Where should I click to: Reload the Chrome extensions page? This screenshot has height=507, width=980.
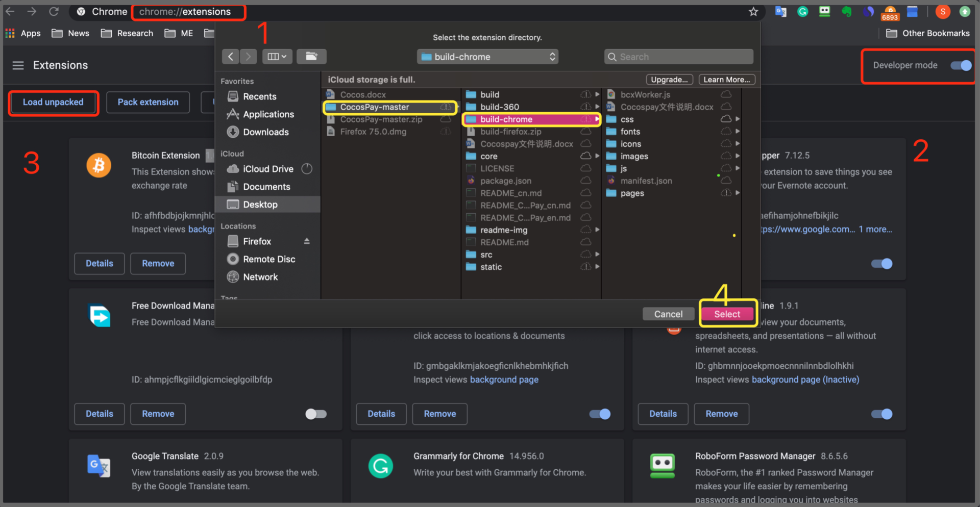[54, 11]
